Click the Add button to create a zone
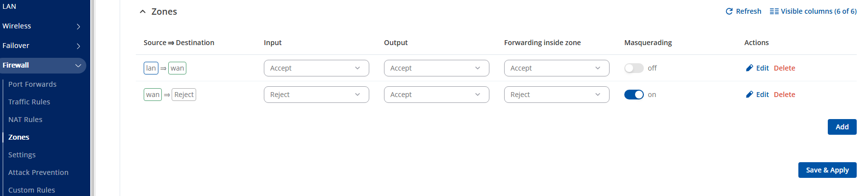 coord(842,127)
